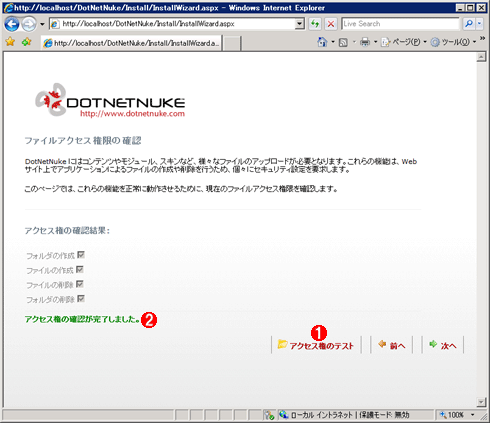Toggle the フォルダの作成 checkbox
The width and height of the screenshot is (490, 423).
81,255
